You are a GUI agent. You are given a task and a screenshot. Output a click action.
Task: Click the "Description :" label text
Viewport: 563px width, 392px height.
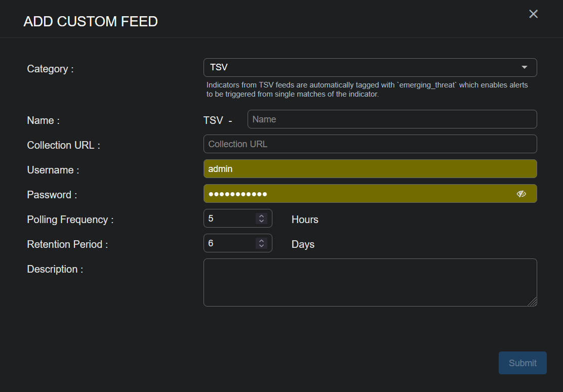pyautogui.click(x=55, y=269)
